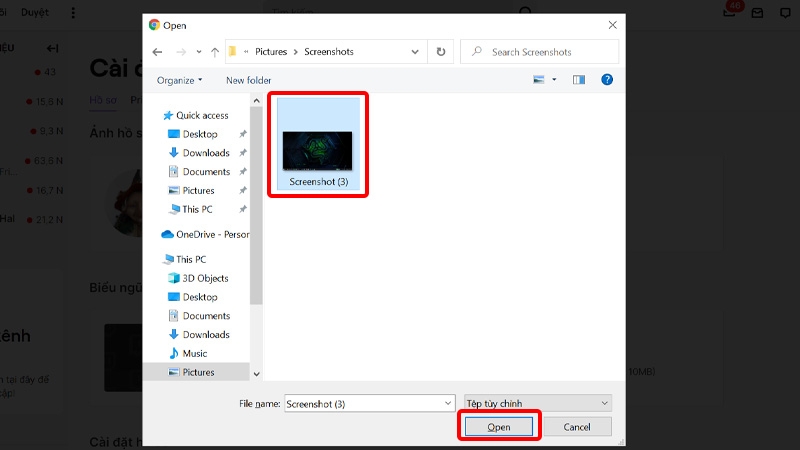Open the Music folder

[188, 353]
